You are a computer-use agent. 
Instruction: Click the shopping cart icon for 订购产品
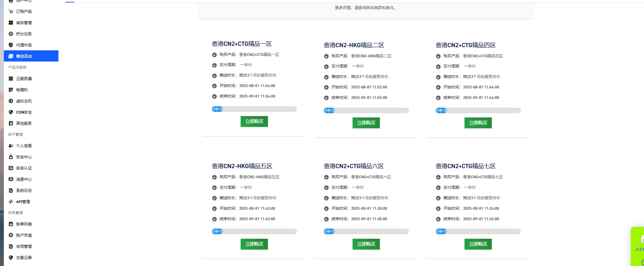click(x=11, y=12)
